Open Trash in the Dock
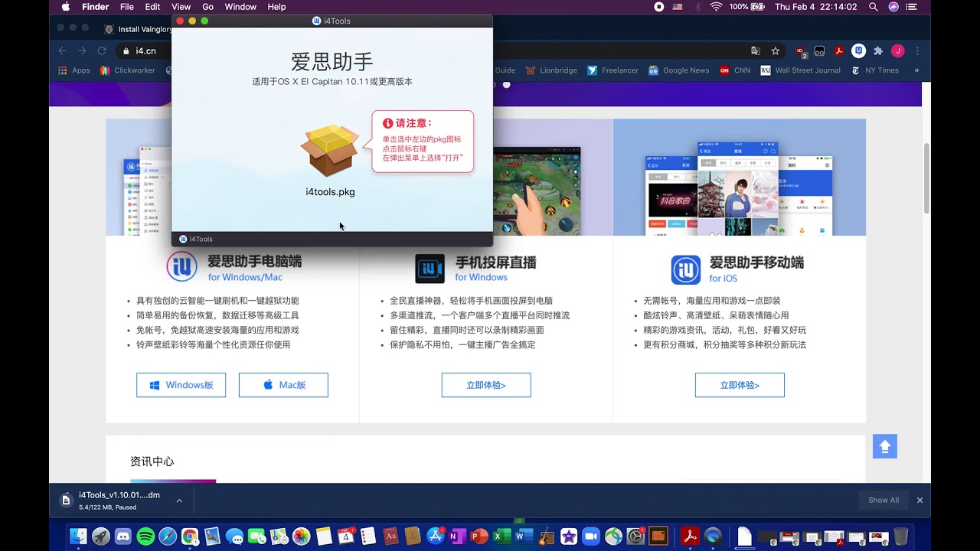The image size is (980, 551). click(x=901, y=536)
